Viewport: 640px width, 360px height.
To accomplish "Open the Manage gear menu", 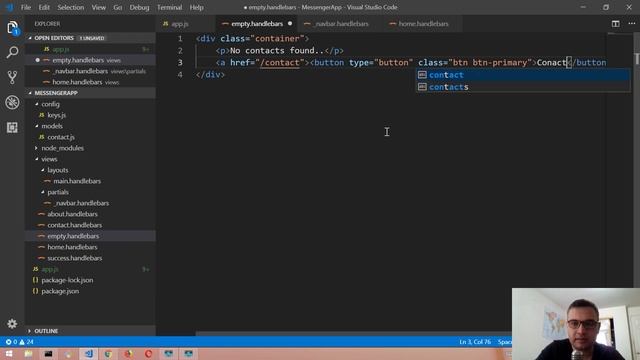I will point(12,324).
